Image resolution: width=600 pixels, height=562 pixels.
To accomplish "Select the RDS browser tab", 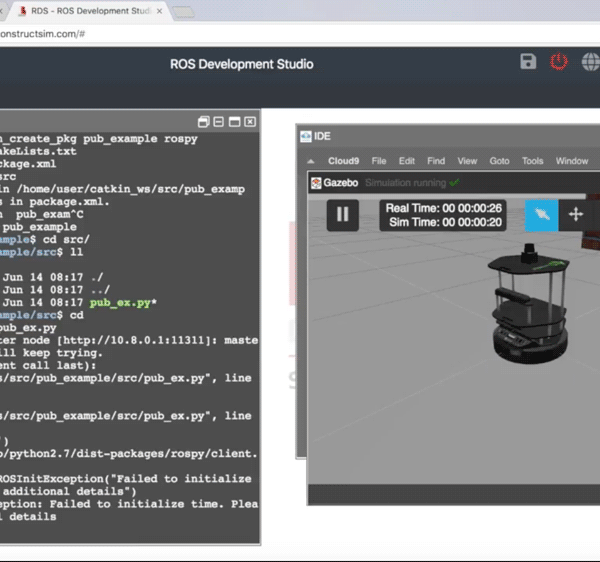I will tap(90, 11).
